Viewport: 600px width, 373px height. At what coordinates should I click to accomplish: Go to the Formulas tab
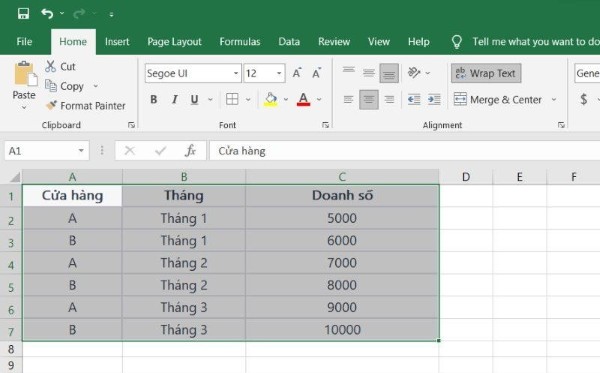click(240, 41)
